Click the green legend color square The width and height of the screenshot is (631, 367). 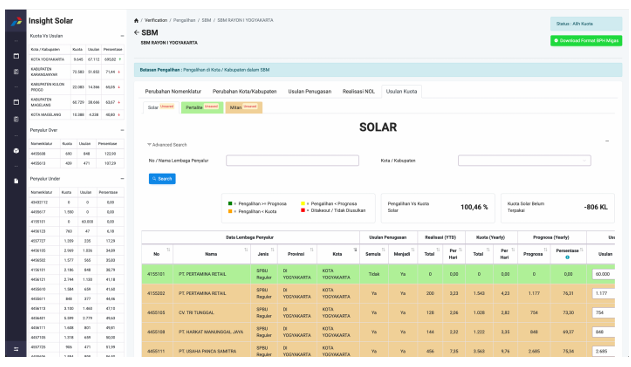230,204
